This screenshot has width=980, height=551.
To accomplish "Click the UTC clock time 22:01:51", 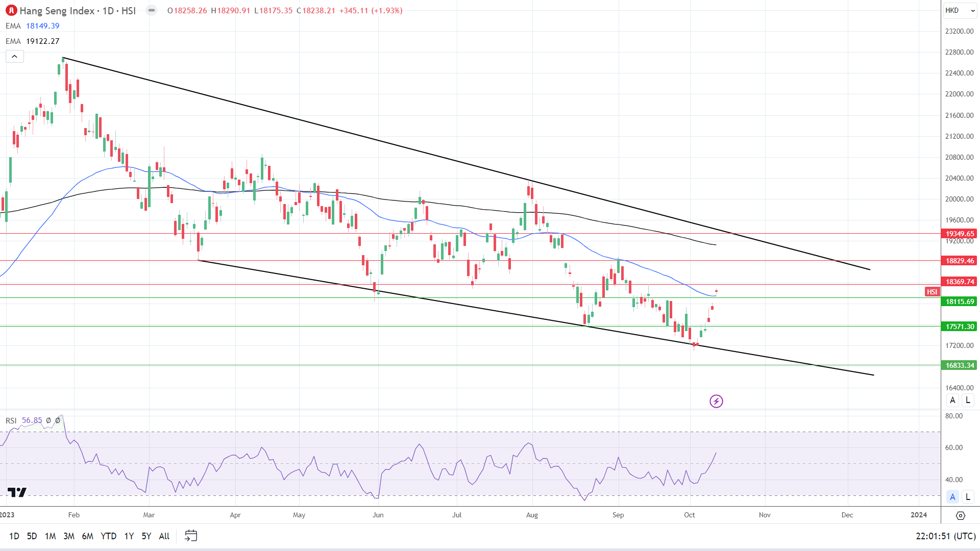I will click(946, 536).
